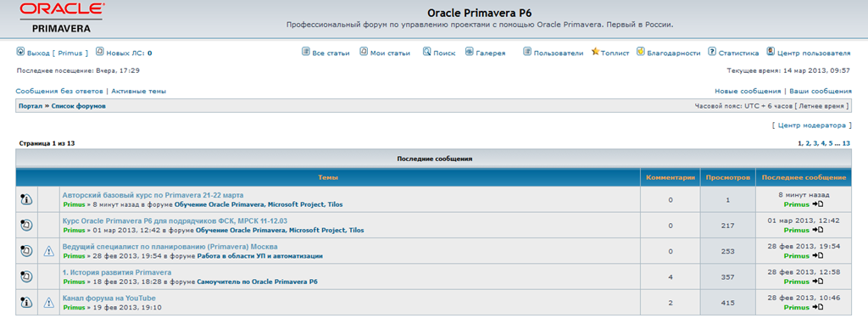Show Сообщения без ответов
The width and height of the screenshot is (868, 318).
pyautogui.click(x=59, y=91)
